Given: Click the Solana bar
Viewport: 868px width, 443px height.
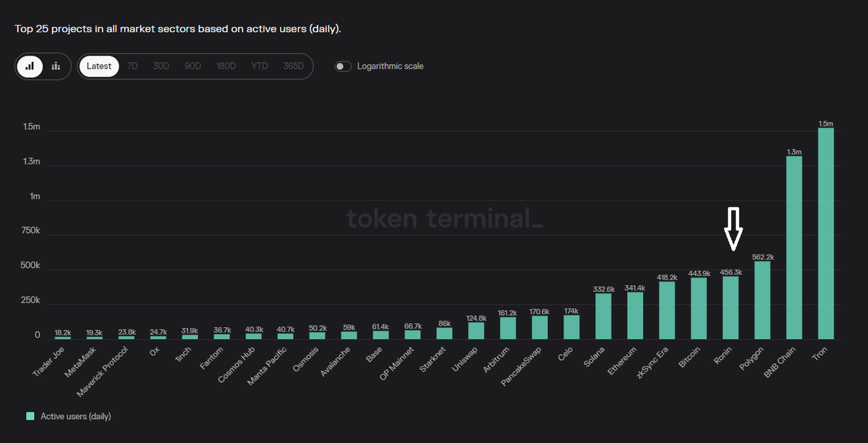Looking at the screenshot, I should (x=603, y=317).
